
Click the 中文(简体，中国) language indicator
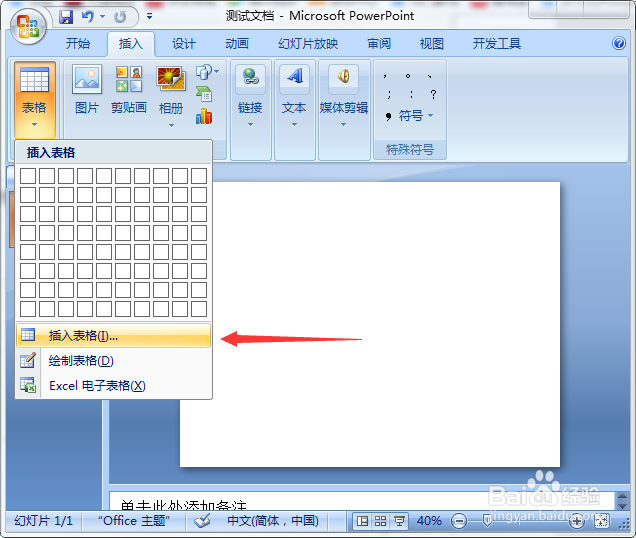(x=273, y=521)
